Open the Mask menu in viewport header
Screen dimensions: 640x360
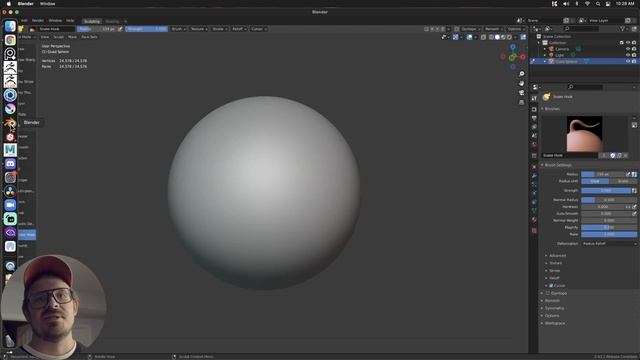click(x=72, y=37)
